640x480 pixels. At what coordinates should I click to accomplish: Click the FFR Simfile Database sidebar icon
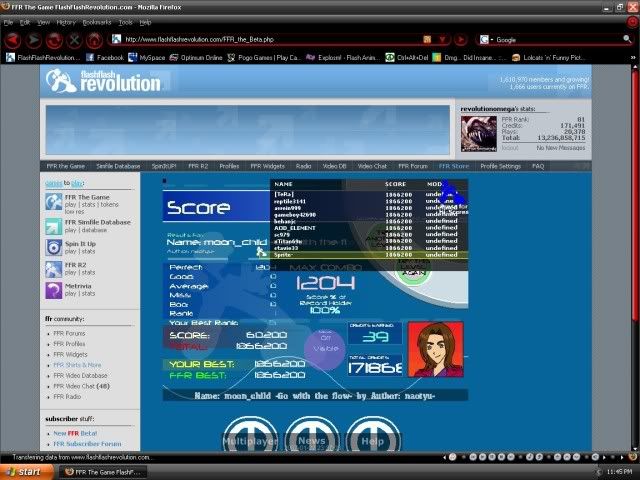54,224
